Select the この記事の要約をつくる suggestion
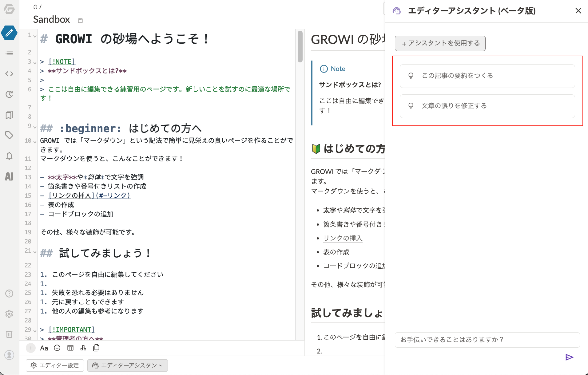The height and width of the screenshot is (375, 588). tap(487, 76)
